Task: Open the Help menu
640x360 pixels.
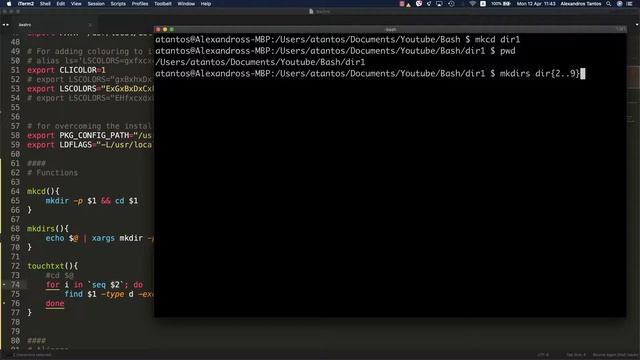Action: click(206, 4)
